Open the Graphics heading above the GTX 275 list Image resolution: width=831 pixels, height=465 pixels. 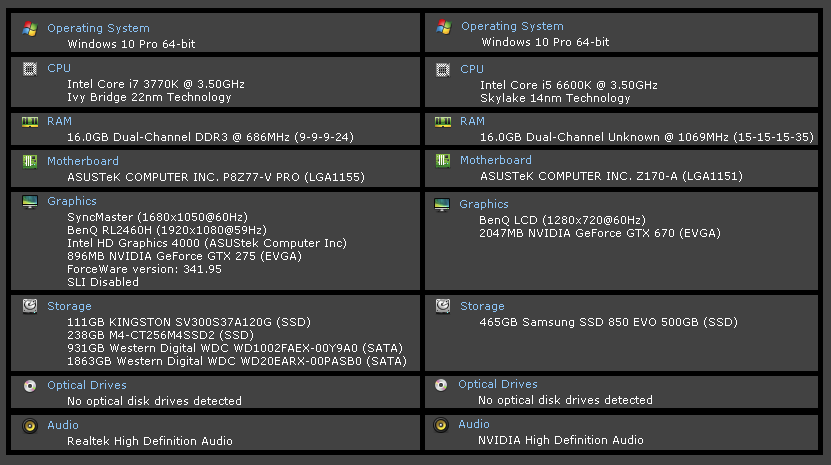point(72,202)
